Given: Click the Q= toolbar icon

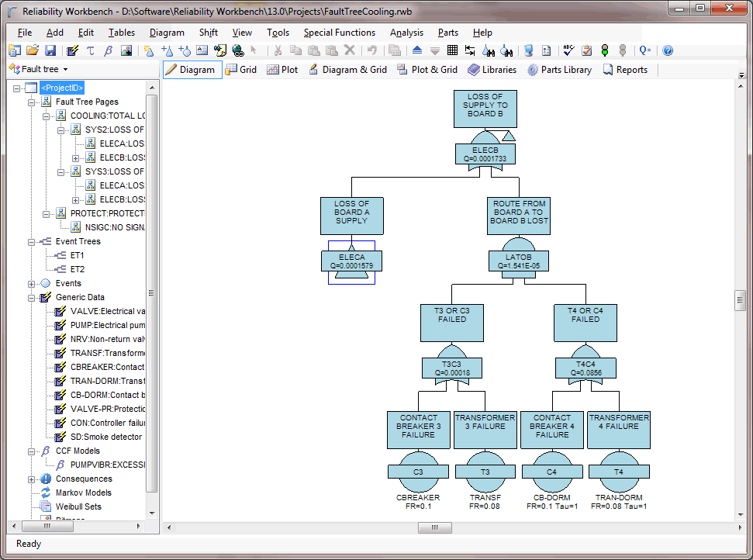Looking at the screenshot, I should tap(645, 50).
